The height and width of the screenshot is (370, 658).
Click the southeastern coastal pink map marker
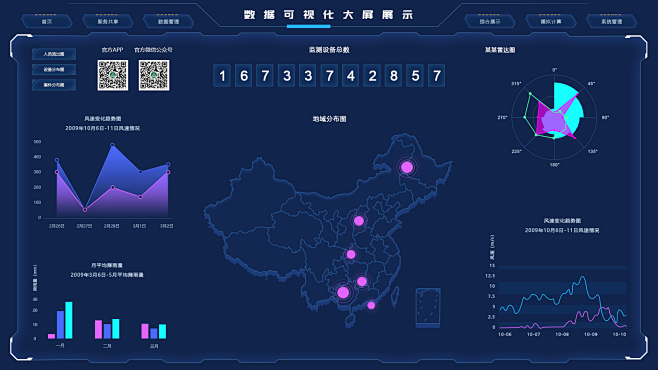[371, 305]
